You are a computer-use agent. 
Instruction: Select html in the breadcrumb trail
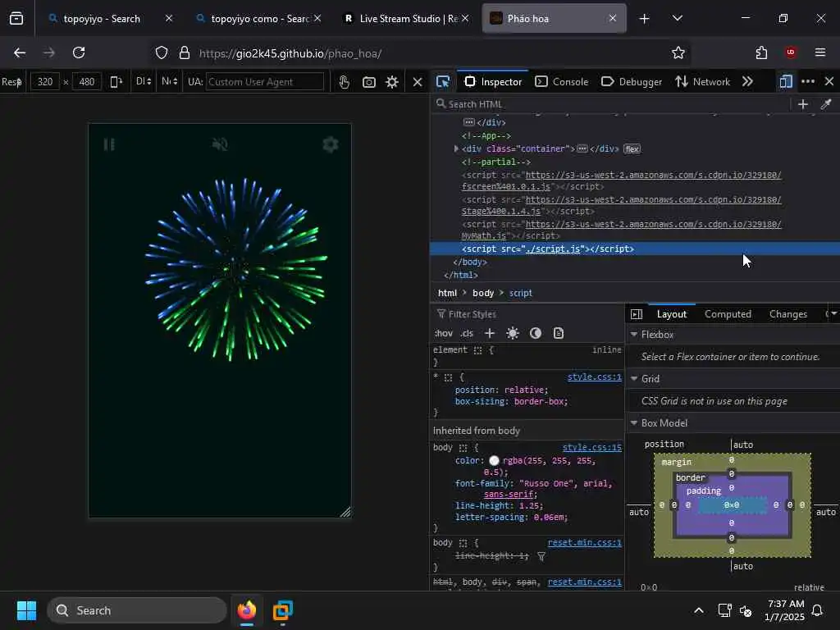447,293
